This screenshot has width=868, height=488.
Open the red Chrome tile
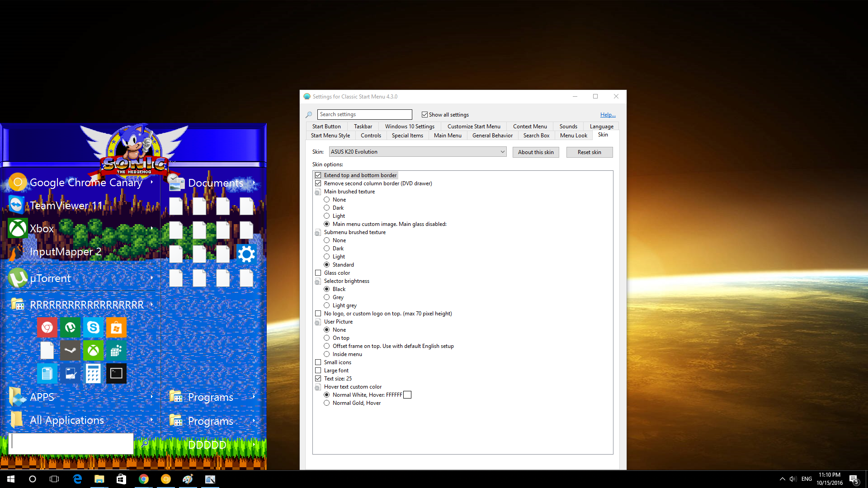coord(47,328)
